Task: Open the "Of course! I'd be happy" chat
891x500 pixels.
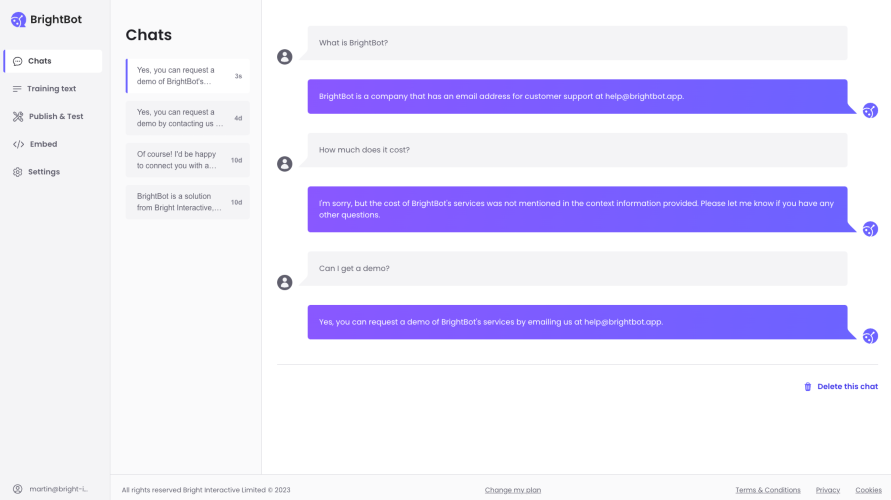Action: click(188, 160)
